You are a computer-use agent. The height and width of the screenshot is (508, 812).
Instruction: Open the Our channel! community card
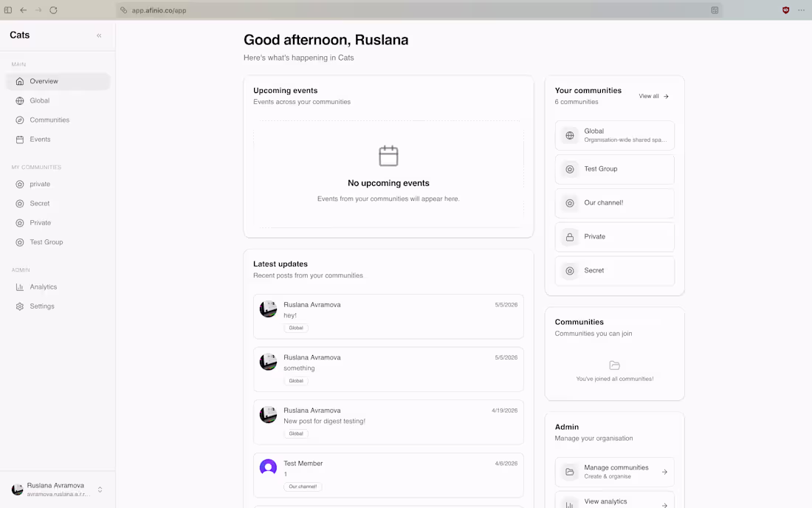point(615,203)
